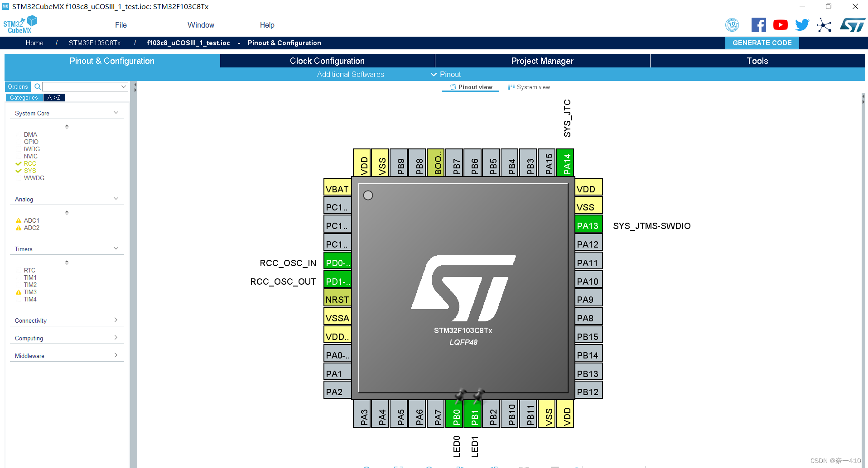868x468 pixels.
Task: Expand the Connectivity category
Action: [x=116, y=320]
